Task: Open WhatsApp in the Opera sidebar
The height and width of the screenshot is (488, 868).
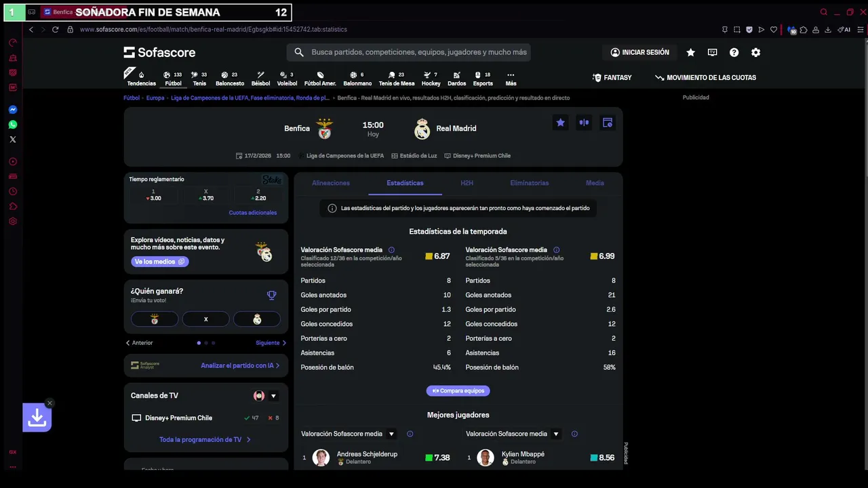Action: click(12, 125)
